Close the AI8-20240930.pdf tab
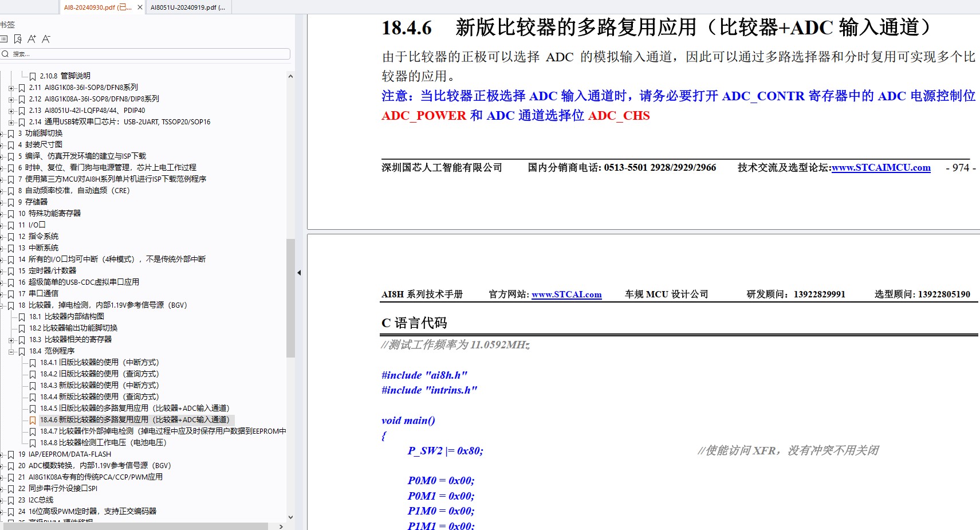Screen dimensions: 980x530 coord(140,7)
